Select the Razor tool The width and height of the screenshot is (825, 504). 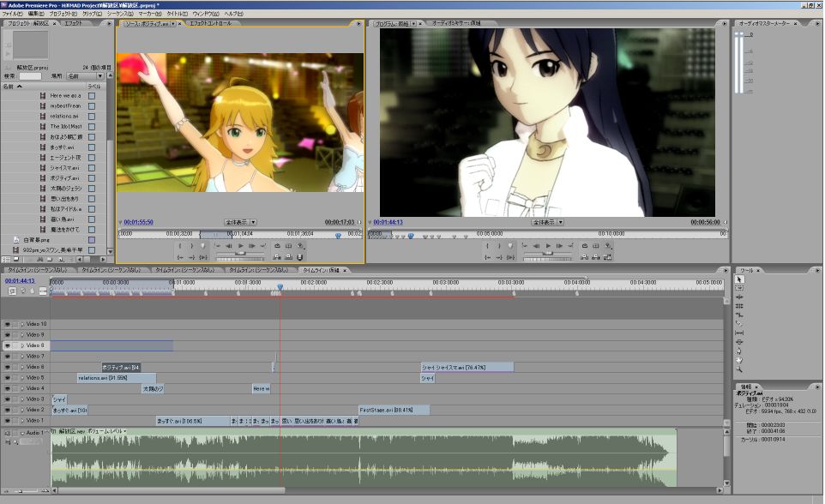click(x=738, y=324)
